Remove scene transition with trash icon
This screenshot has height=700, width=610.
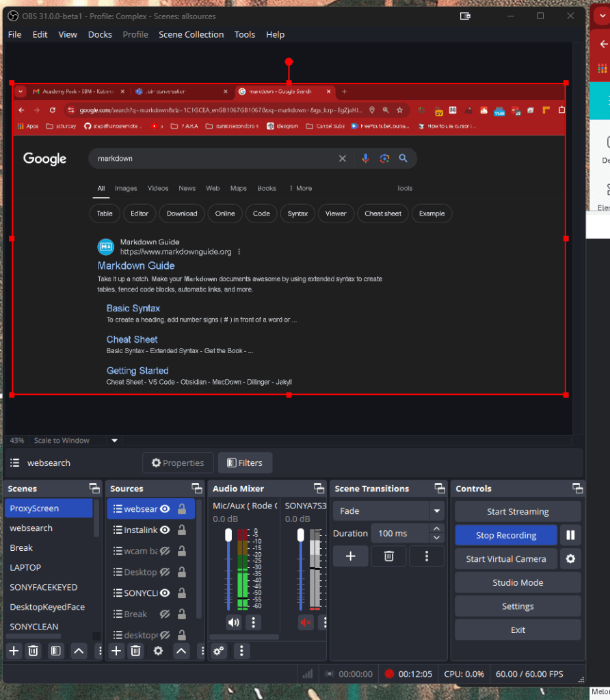(x=388, y=556)
